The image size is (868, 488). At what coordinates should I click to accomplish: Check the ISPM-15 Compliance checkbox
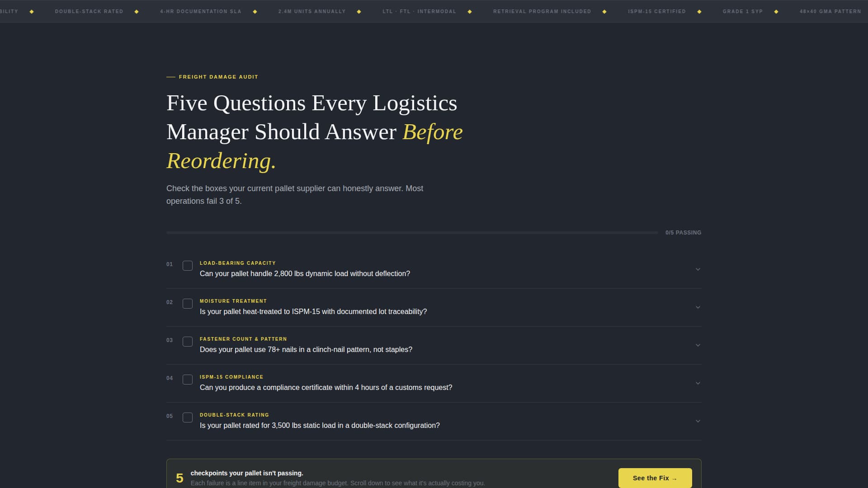point(188,380)
